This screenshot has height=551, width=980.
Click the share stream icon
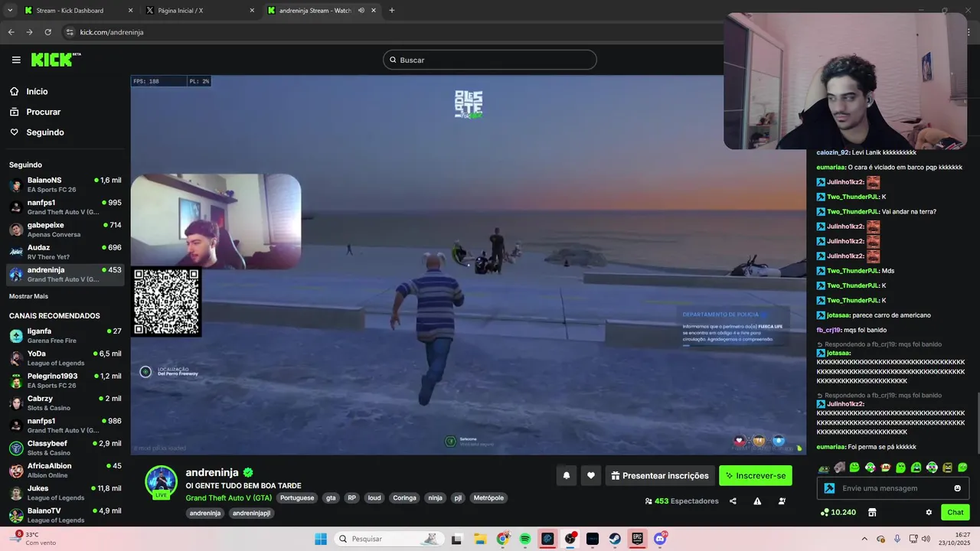point(733,501)
